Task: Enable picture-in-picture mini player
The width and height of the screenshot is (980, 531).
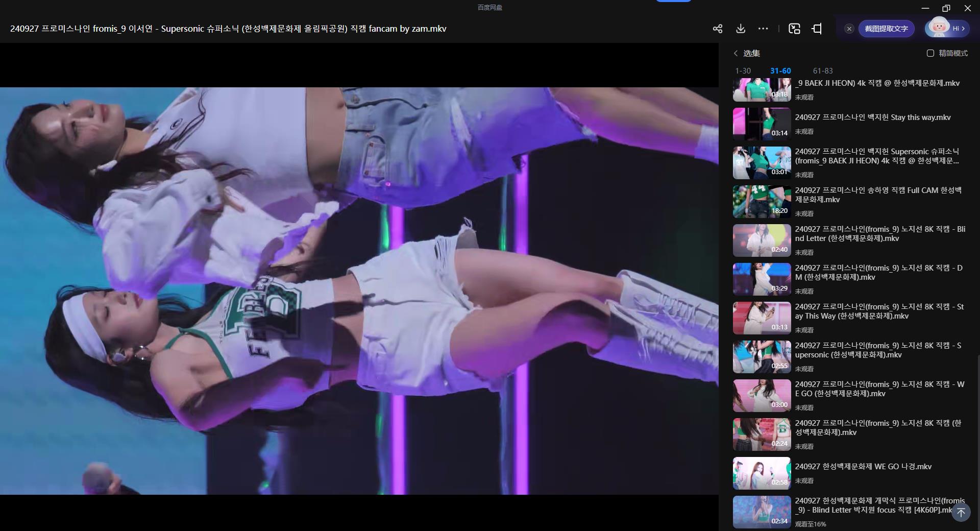Action: click(x=794, y=29)
